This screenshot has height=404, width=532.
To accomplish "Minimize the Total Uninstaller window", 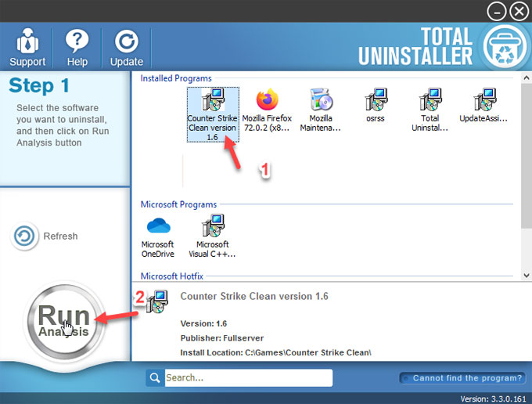I will point(496,12).
